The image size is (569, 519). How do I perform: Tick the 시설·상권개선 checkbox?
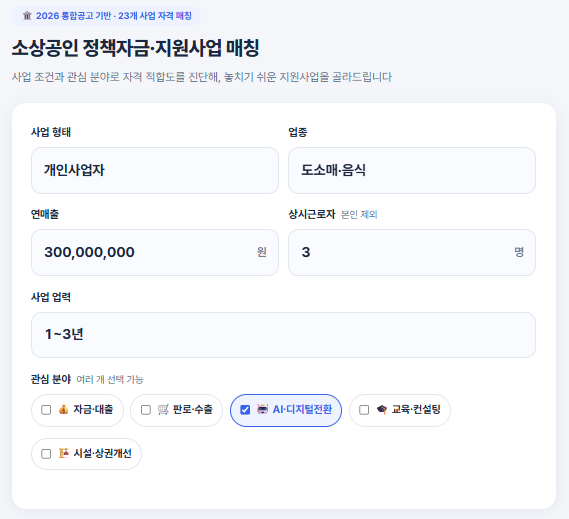pyautogui.click(x=46, y=454)
